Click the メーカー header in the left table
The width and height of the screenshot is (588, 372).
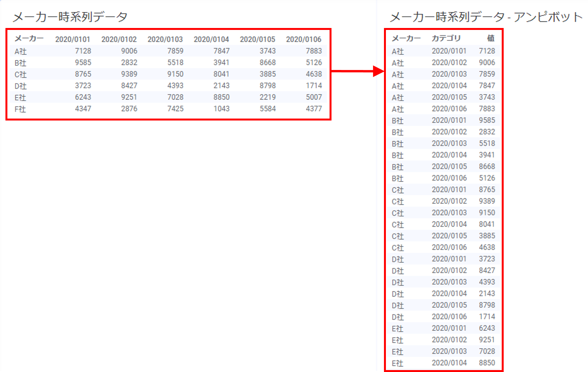[x=29, y=39]
